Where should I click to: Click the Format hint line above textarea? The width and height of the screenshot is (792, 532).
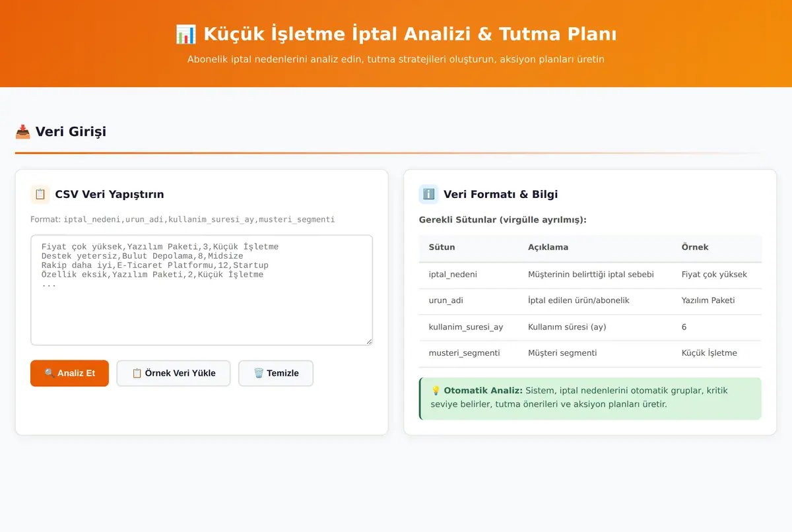click(x=182, y=219)
